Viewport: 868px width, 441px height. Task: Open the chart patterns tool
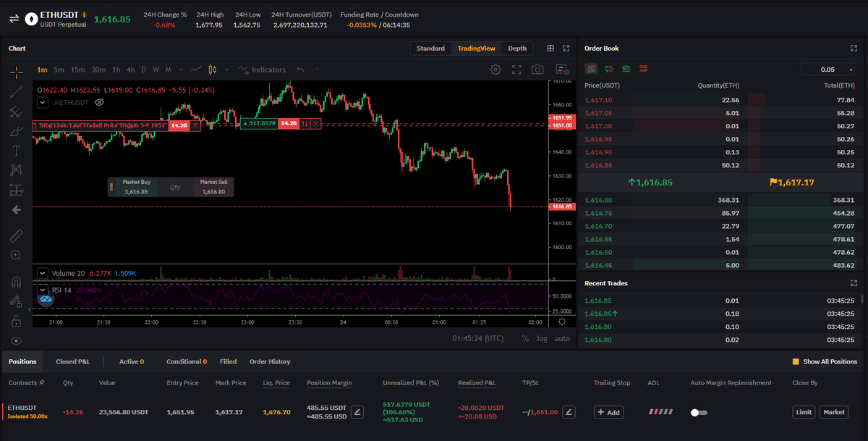(16, 171)
